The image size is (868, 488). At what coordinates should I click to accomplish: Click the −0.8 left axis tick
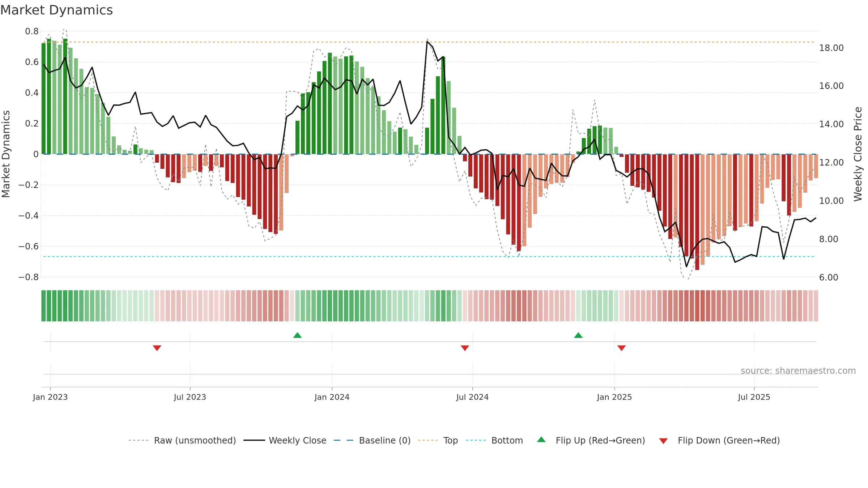pyautogui.click(x=29, y=277)
